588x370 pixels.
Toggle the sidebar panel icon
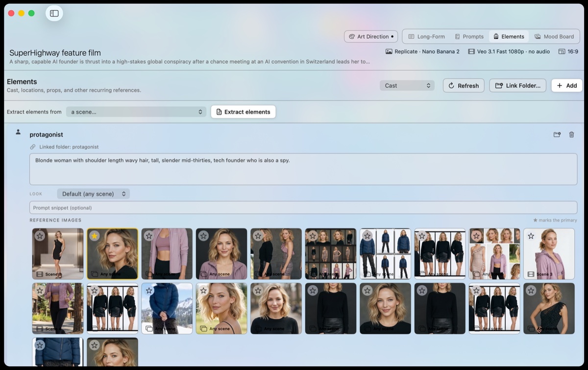pos(54,13)
